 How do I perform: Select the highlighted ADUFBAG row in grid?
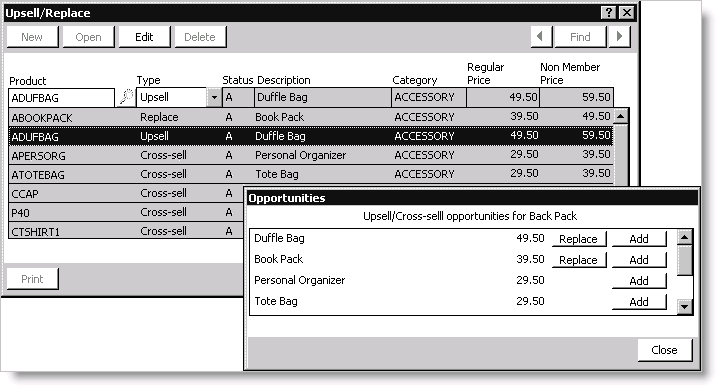coord(311,136)
